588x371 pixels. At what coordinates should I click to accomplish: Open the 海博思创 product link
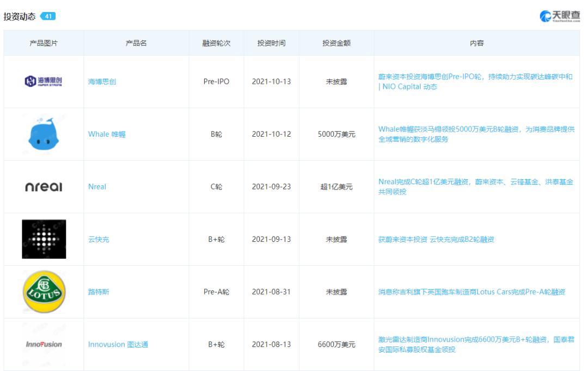pos(102,82)
